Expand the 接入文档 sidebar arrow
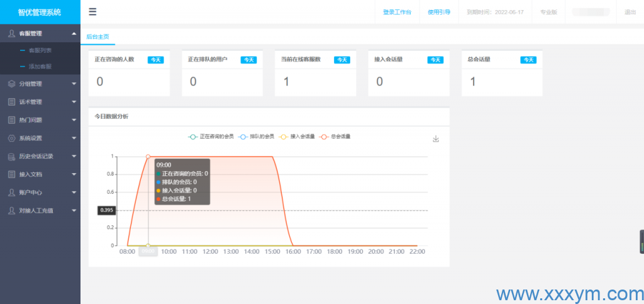This screenshot has width=644, height=304. coord(74,174)
